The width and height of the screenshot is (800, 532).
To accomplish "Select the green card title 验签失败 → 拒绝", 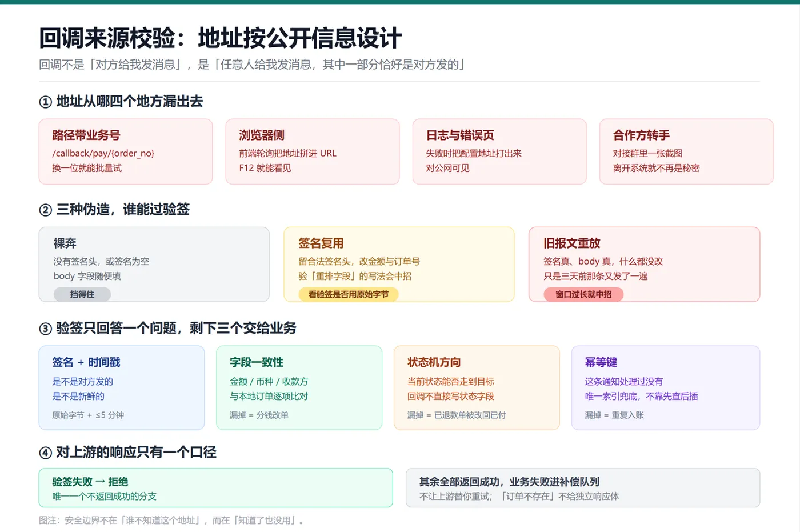I will [x=90, y=482].
